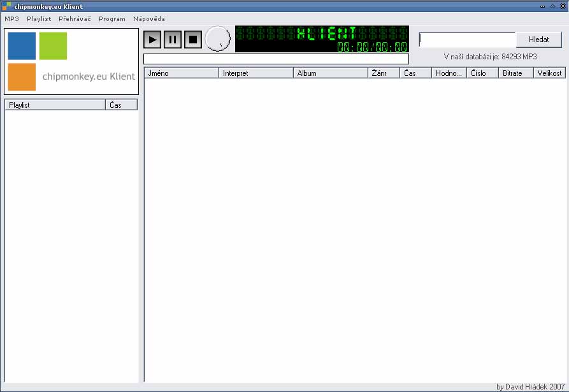Sort by the Číslo column
Screen dimensions: 569x392
[482, 73]
